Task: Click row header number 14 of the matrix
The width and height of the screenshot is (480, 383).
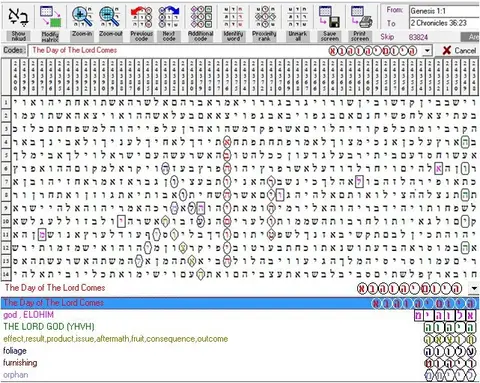Action: click(x=6, y=275)
